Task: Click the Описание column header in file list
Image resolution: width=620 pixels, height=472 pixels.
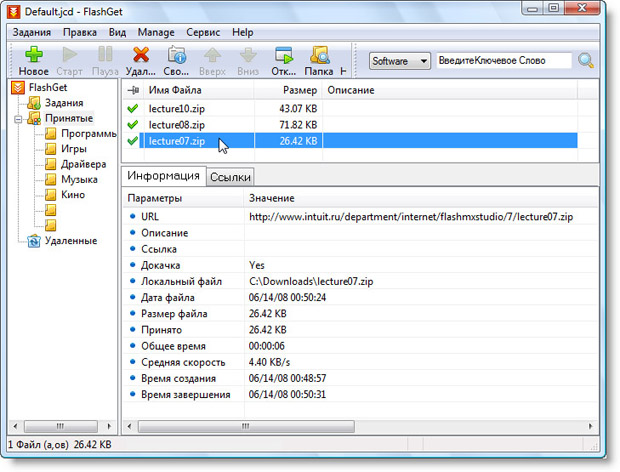Action: coord(450,90)
